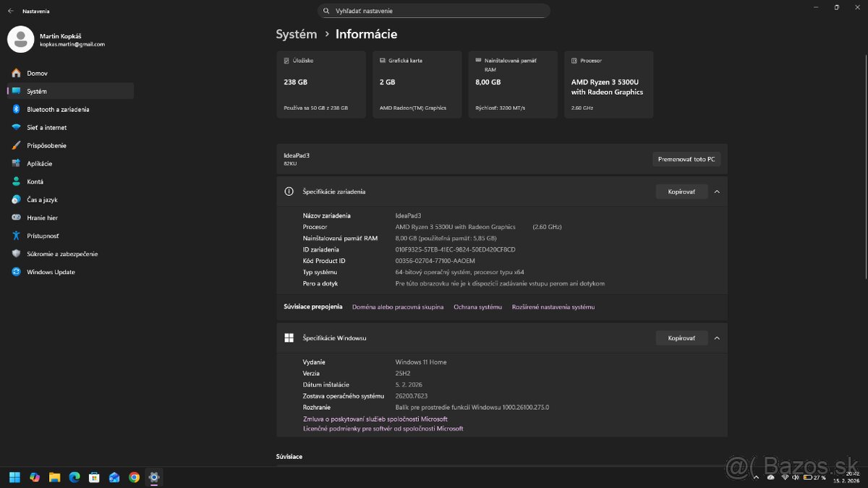Go to Sieť a internet settings
This screenshot has height=488, width=868.
(x=46, y=127)
